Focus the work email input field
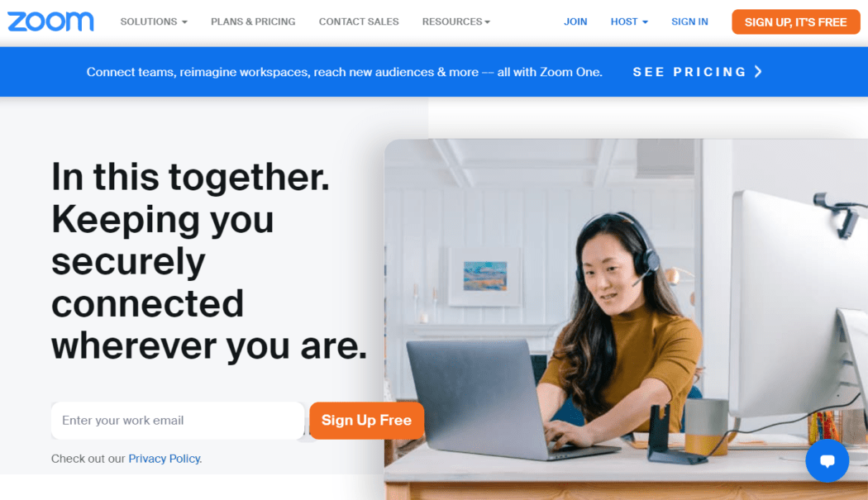868x500 pixels. (178, 421)
